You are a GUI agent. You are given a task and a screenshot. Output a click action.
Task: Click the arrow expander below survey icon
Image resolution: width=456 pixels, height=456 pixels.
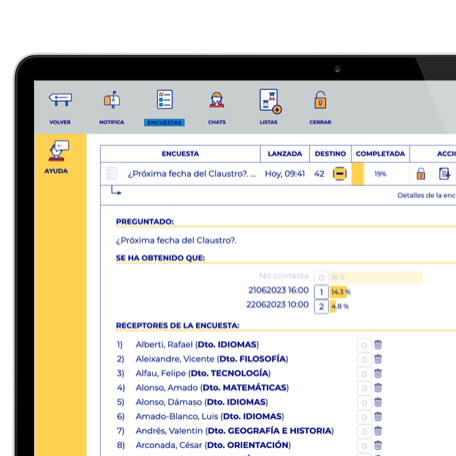[116, 191]
